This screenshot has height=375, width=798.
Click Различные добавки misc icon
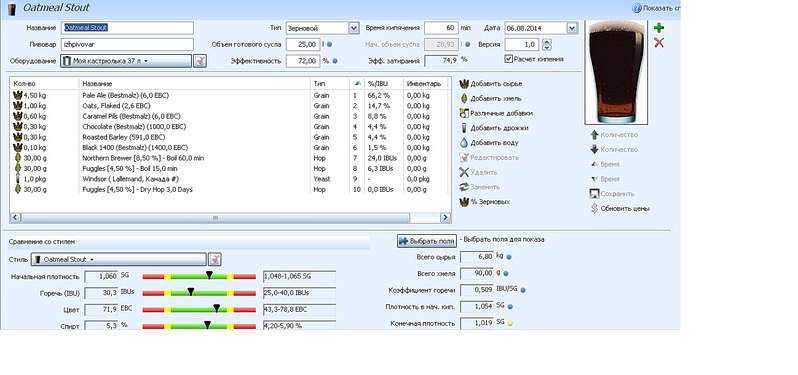tap(464, 113)
